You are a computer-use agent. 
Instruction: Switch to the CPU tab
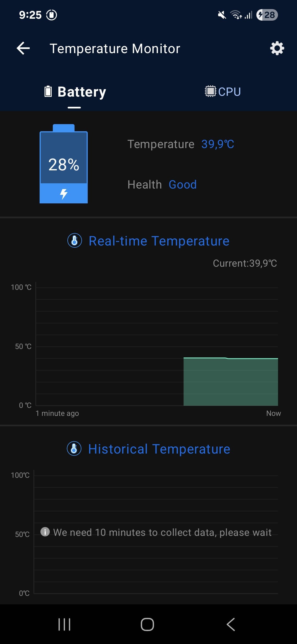[x=223, y=92]
